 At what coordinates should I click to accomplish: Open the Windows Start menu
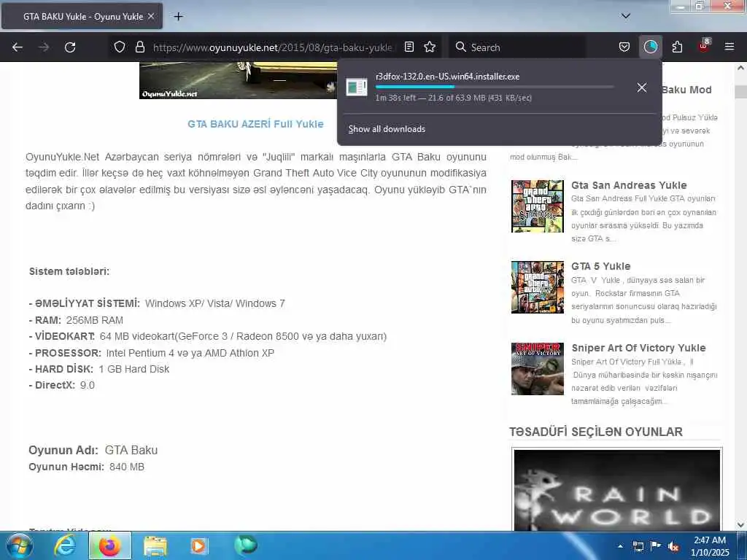coord(19,545)
